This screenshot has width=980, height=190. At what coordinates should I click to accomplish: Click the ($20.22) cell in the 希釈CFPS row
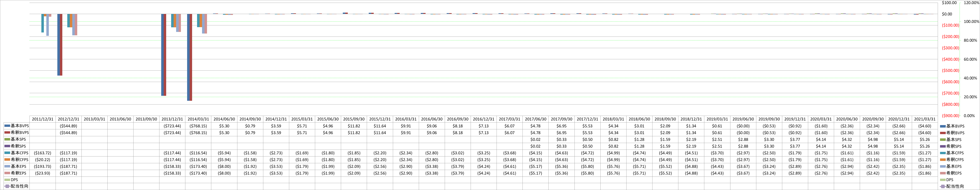tap(43, 160)
